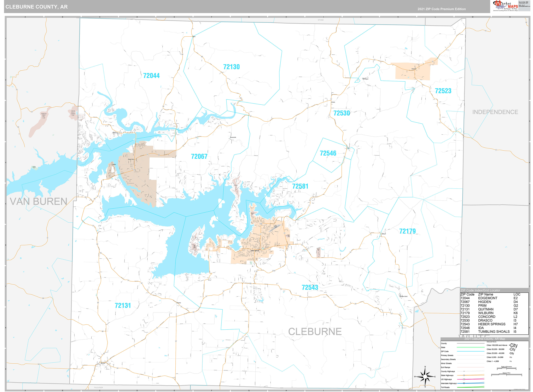This screenshot has height=392, width=533.
Task: Click the green Toll Roads line sample
Action: [x=471, y=387]
